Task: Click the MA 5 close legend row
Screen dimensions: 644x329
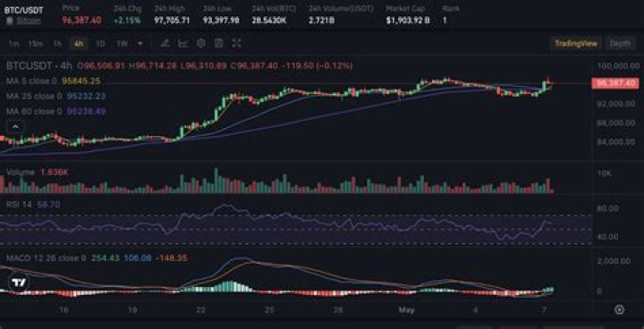Action: [54, 81]
